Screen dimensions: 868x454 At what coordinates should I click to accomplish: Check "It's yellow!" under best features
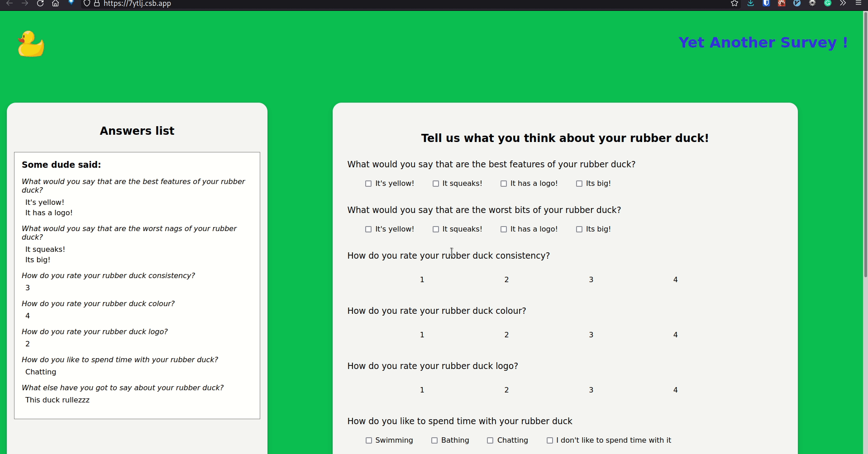click(x=368, y=184)
